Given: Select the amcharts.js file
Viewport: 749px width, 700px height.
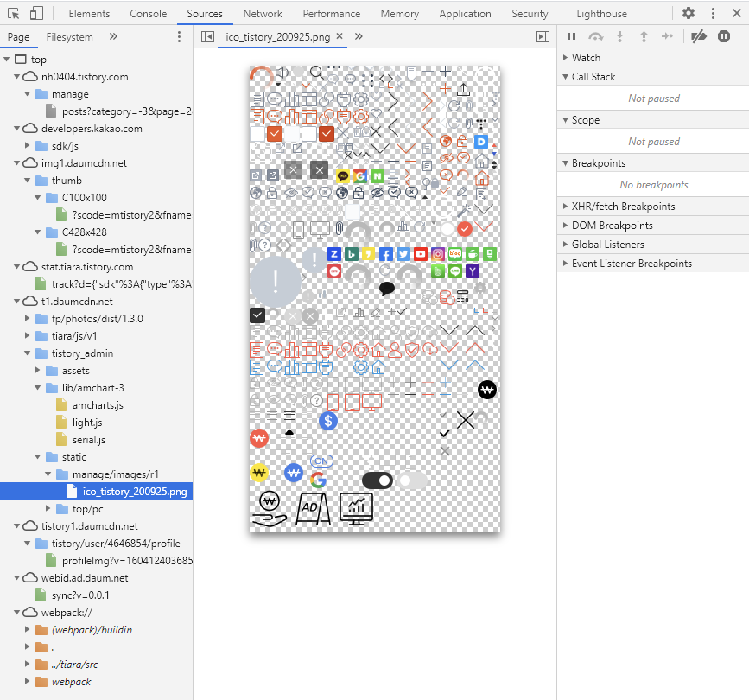Looking at the screenshot, I should tap(98, 405).
